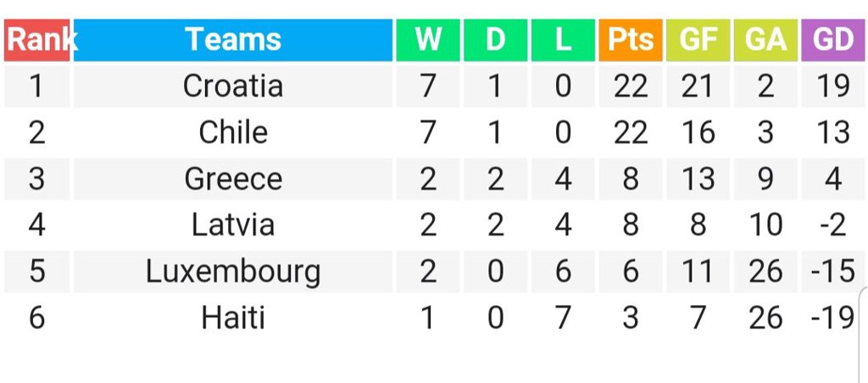Select the Greece team name

[x=233, y=180]
